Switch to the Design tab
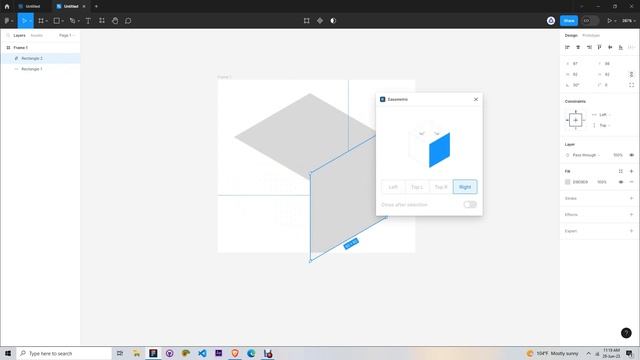Viewport: 640px width, 360px height. (x=571, y=36)
